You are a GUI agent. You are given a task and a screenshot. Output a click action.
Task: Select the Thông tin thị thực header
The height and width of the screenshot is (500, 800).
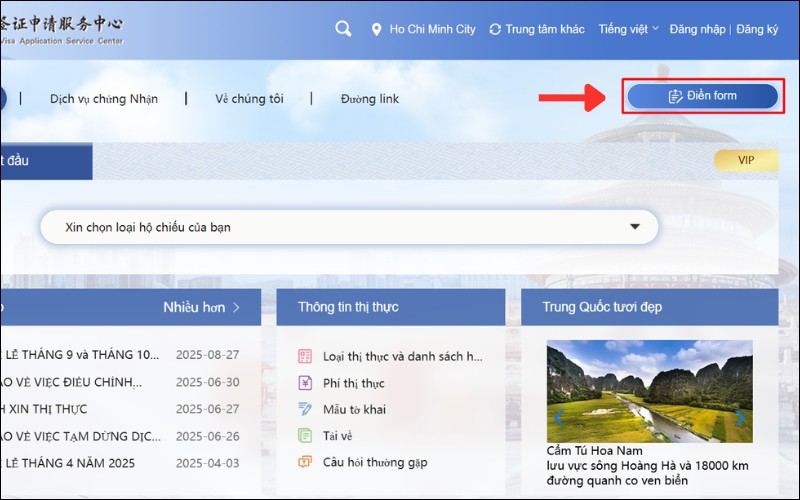point(391,307)
